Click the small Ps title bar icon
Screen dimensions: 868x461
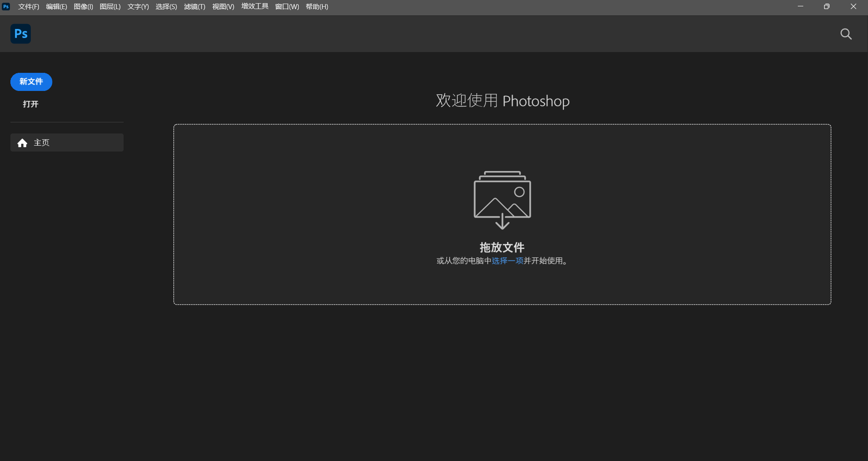(6, 6)
